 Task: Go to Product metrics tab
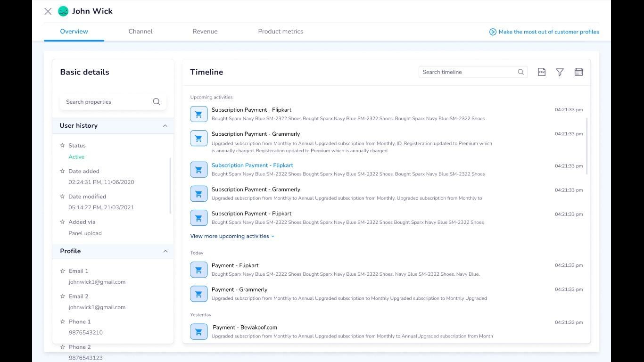281,32
